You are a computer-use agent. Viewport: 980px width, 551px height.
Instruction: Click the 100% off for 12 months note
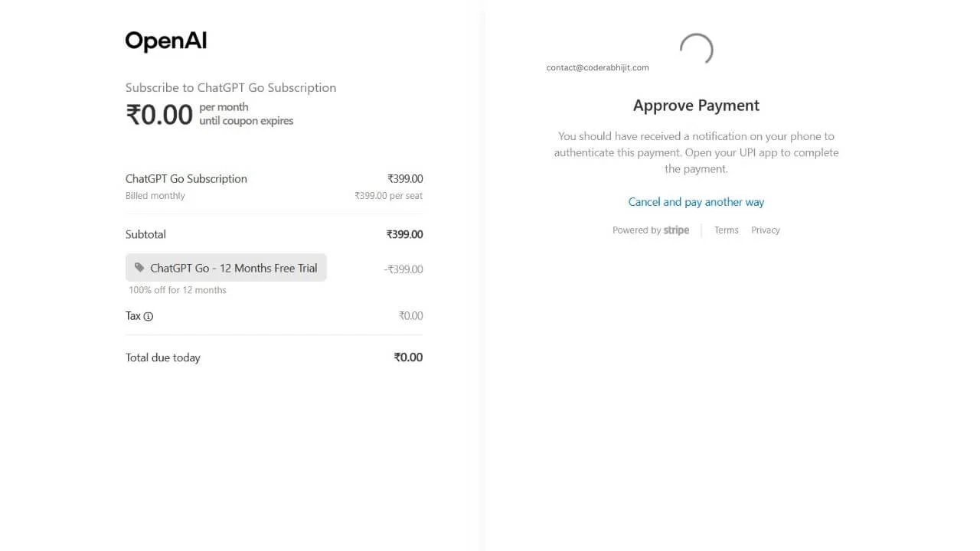(x=178, y=290)
